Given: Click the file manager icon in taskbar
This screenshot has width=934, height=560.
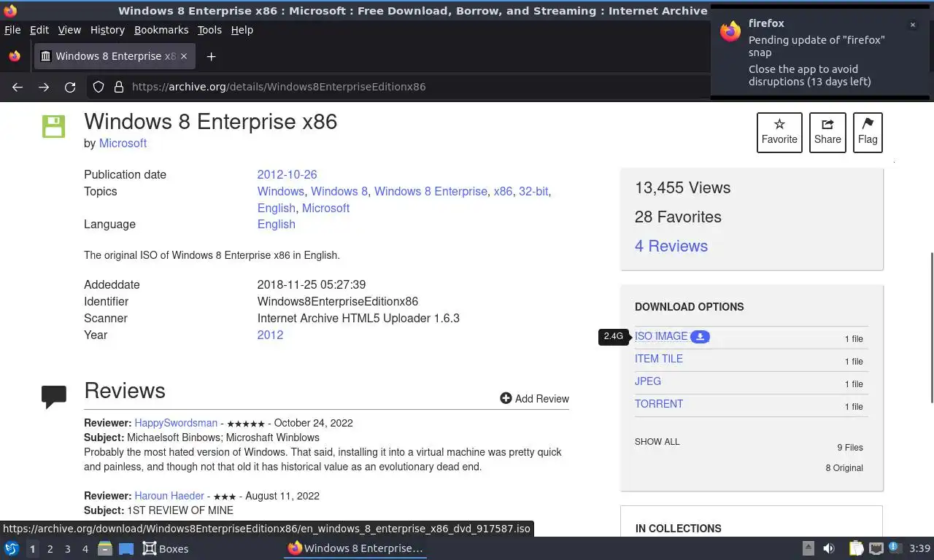Looking at the screenshot, I should [105, 548].
